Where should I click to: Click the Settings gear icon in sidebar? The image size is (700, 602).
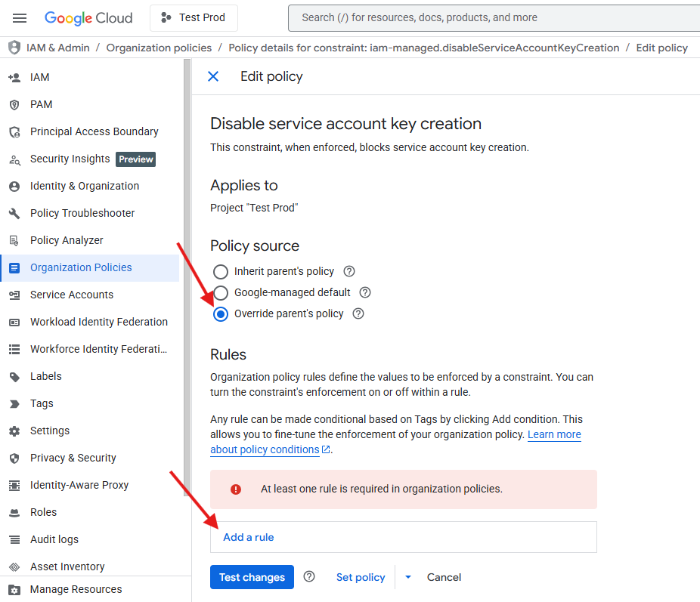(14, 431)
